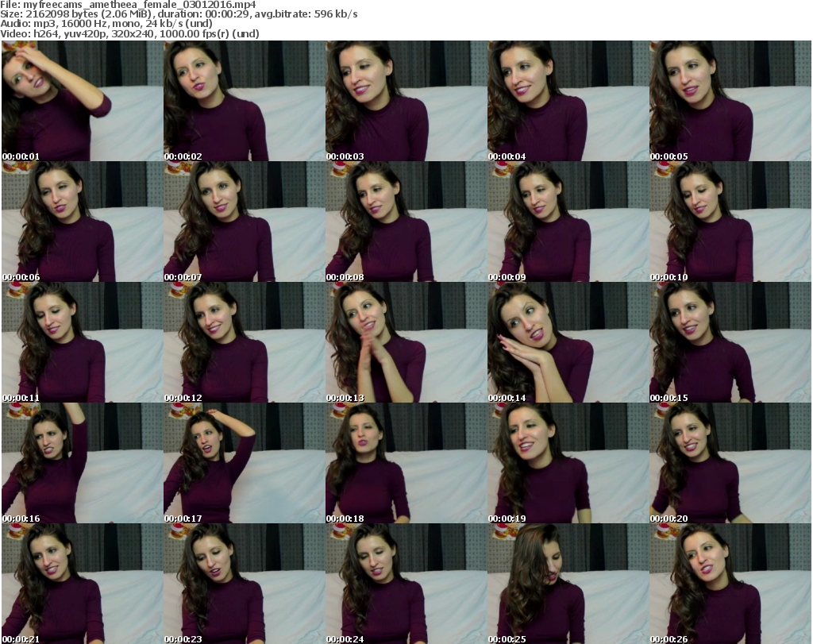Select the thumbnail stamped 00:00:02
The image size is (813, 644).
pos(245,101)
